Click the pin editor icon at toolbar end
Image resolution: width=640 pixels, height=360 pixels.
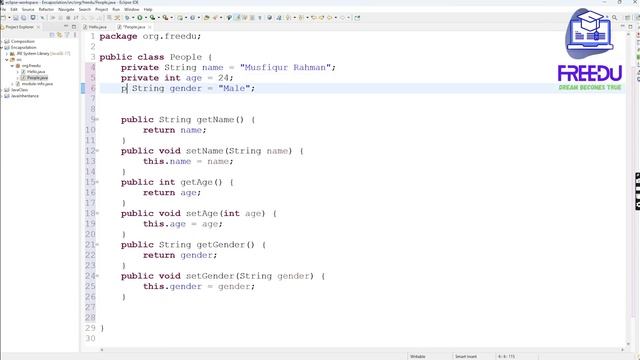pyautogui.click(x=357, y=18)
